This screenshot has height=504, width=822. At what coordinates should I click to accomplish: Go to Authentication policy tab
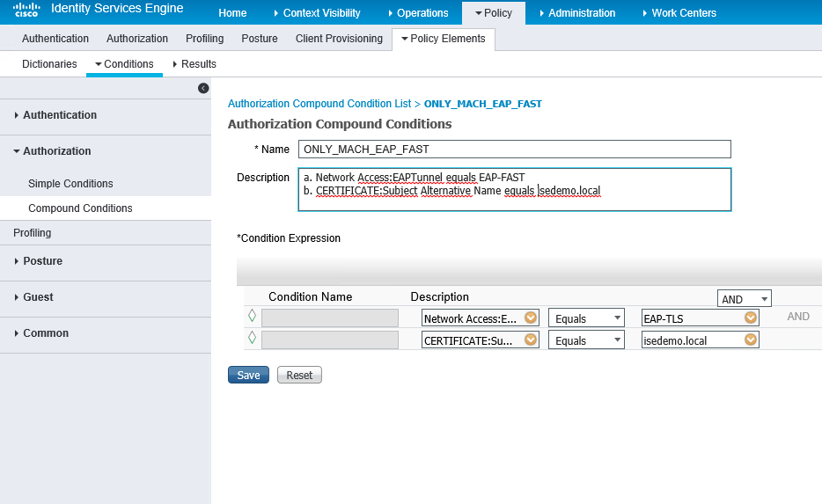[55, 39]
